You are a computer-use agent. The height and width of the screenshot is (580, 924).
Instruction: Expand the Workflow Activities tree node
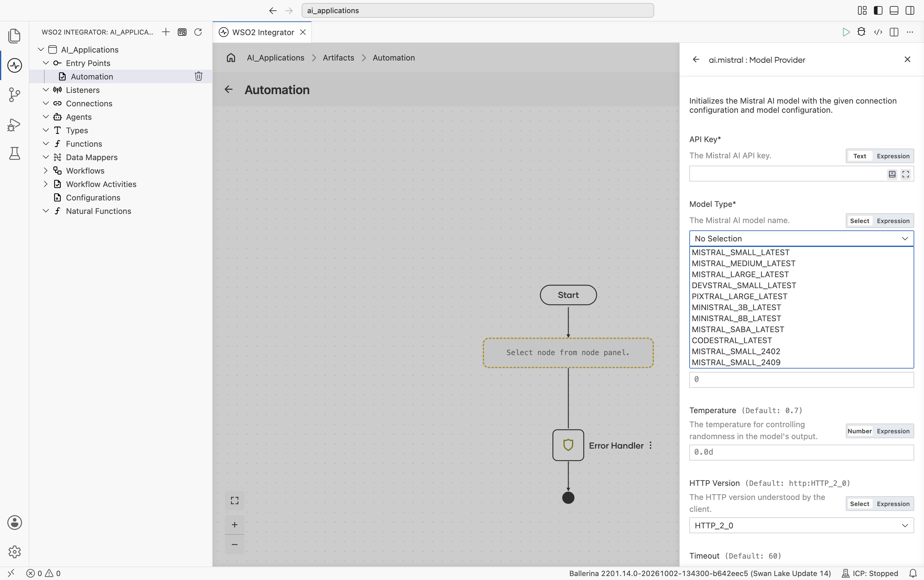pyautogui.click(x=46, y=184)
